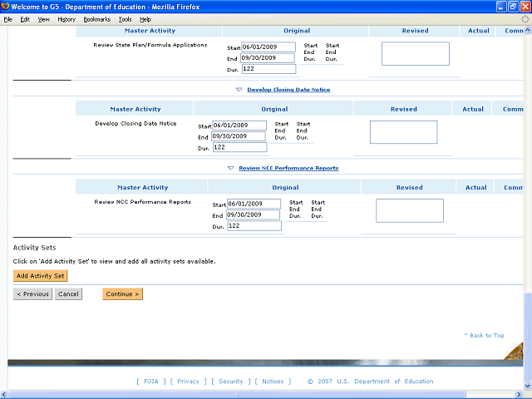
Task: Open the File menu
Action: click(x=8, y=18)
